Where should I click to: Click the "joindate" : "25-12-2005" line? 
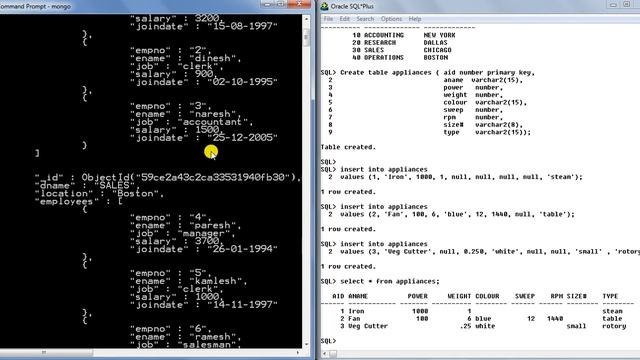tap(204, 138)
